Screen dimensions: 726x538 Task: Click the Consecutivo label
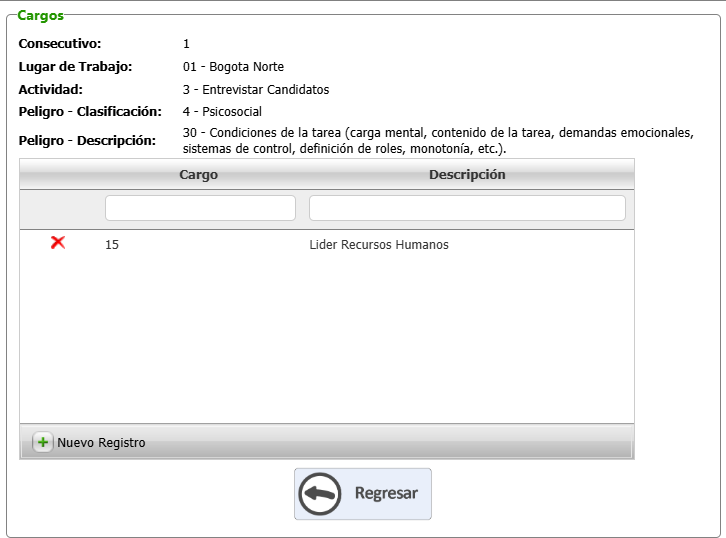(x=60, y=44)
